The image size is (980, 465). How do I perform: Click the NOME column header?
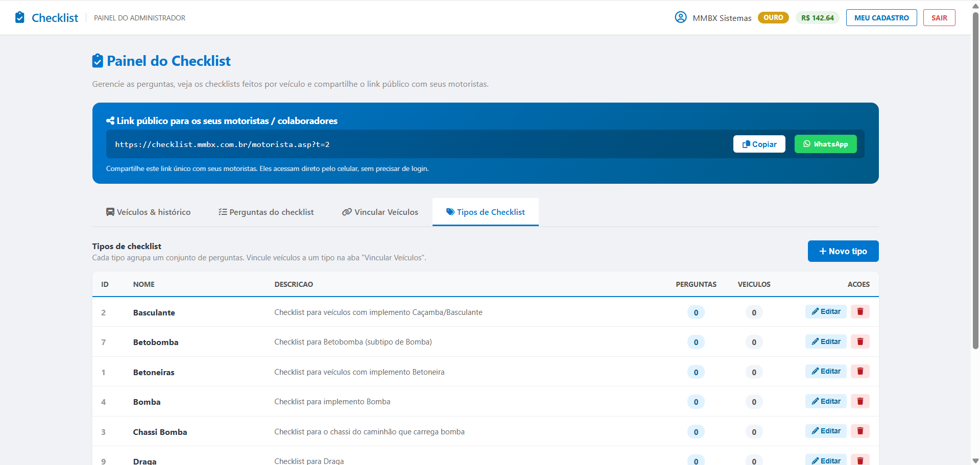click(144, 284)
